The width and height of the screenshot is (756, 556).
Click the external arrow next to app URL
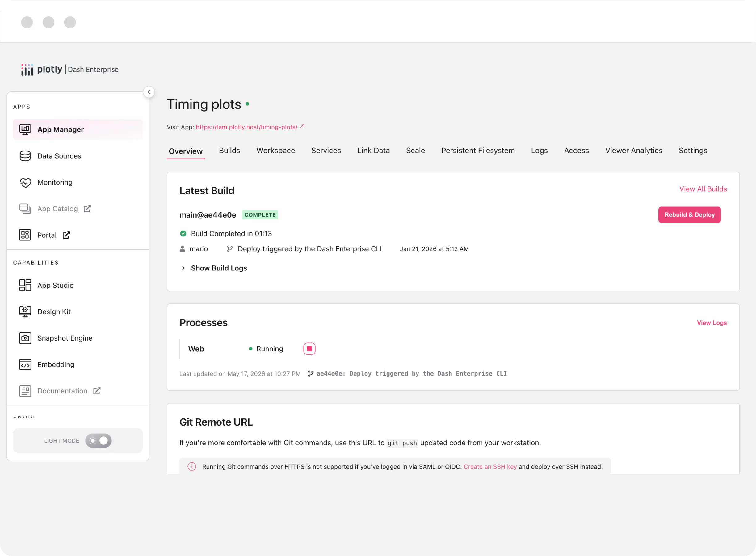[302, 126]
